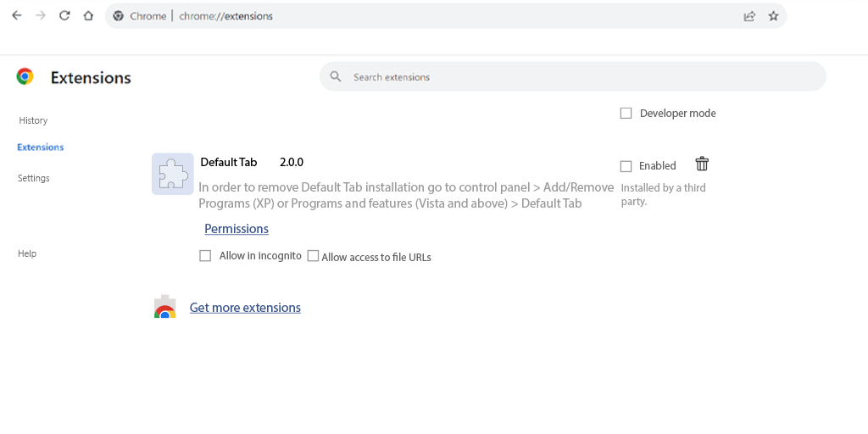Open History from the sidebar
The width and height of the screenshot is (868, 434).
tap(33, 120)
